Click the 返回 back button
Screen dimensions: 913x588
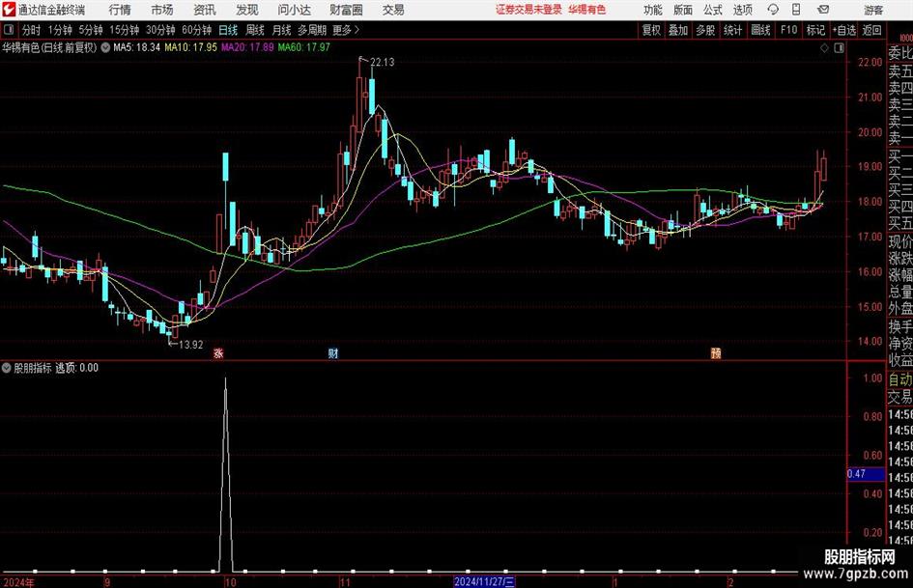pyautogui.click(x=871, y=30)
